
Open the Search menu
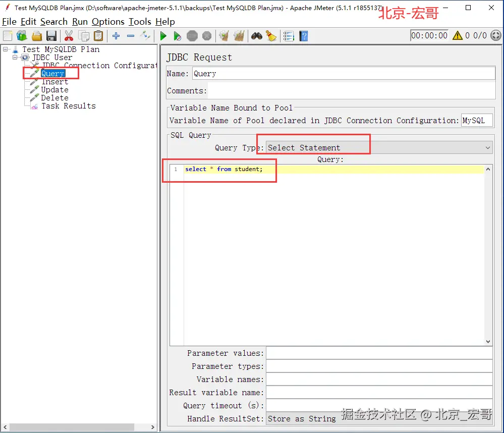[x=54, y=22]
